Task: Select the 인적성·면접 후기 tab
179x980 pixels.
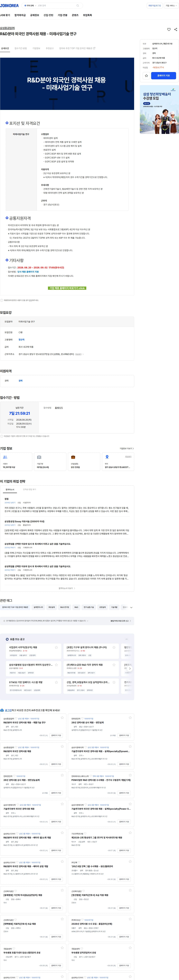Action: click(29, 489)
